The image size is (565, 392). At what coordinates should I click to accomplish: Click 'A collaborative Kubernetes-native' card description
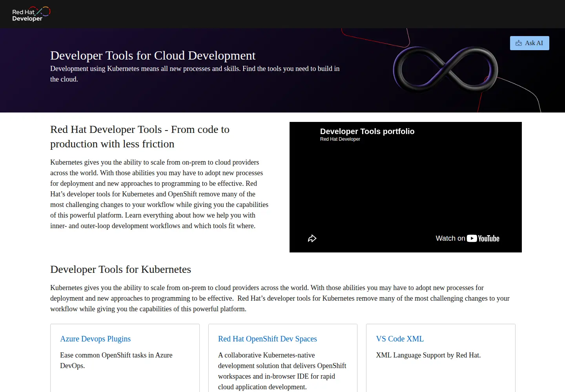coord(282,371)
